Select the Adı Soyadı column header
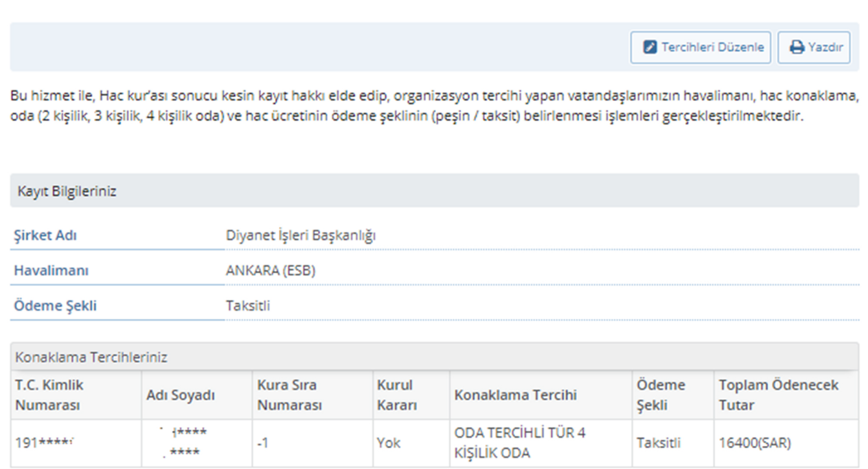 point(180,395)
